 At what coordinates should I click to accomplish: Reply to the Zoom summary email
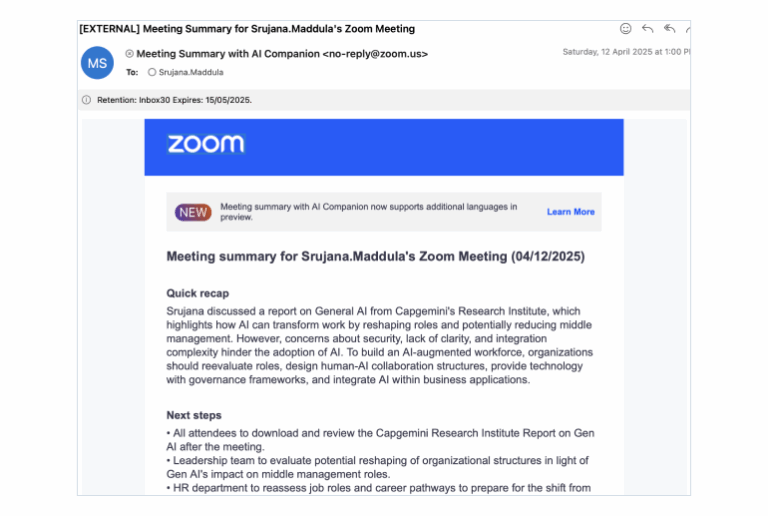tap(648, 29)
